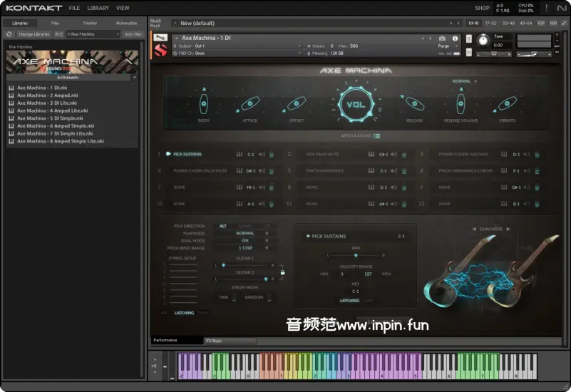
Task: Click the Soundiron red S logo
Action: (160, 50)
